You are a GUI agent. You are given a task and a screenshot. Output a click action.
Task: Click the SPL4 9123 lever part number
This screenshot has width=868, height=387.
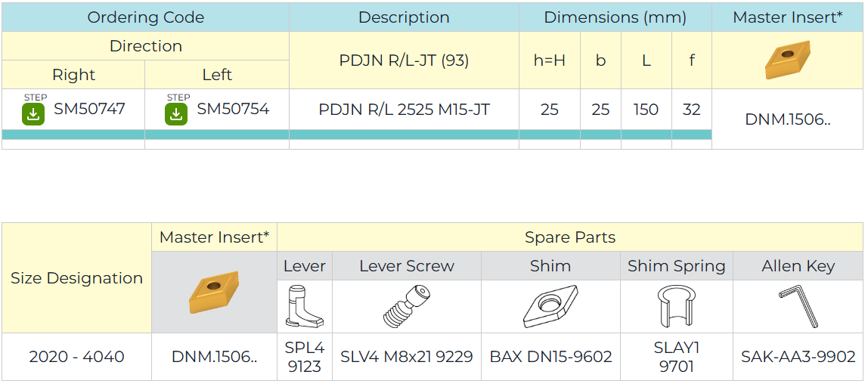[x=304, y=358]
